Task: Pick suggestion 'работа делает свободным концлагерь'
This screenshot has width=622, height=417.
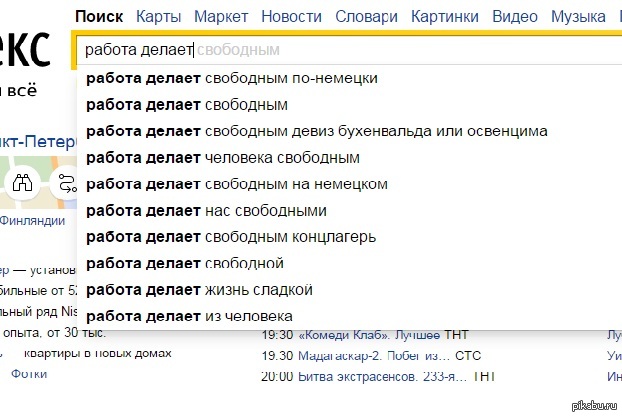Action: coord(231,237)
